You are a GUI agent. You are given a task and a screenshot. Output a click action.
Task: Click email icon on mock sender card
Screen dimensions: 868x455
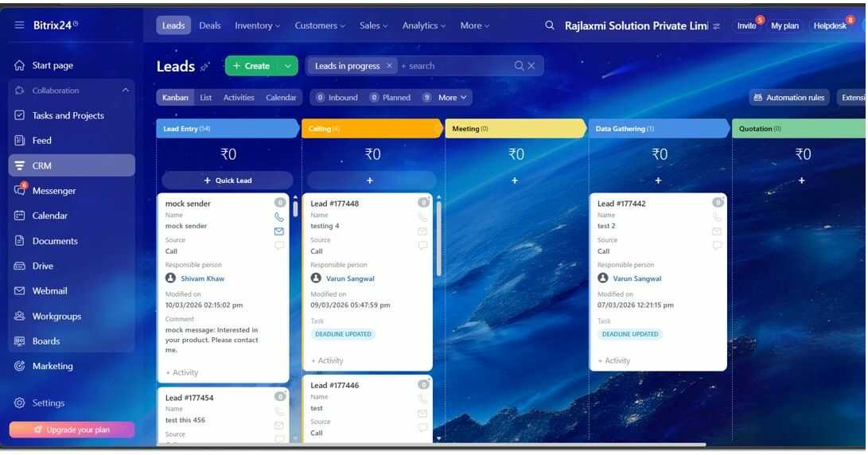tap(279, 231)
